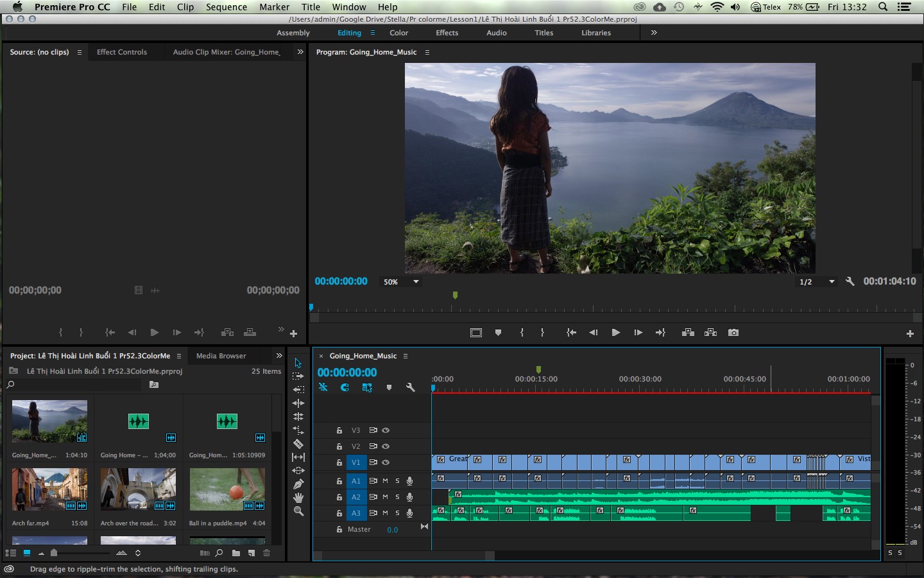924x578 pixels.
Task: Click Spotlight search in menu bar
Action: pyautogui.click(x=883, y=7)
